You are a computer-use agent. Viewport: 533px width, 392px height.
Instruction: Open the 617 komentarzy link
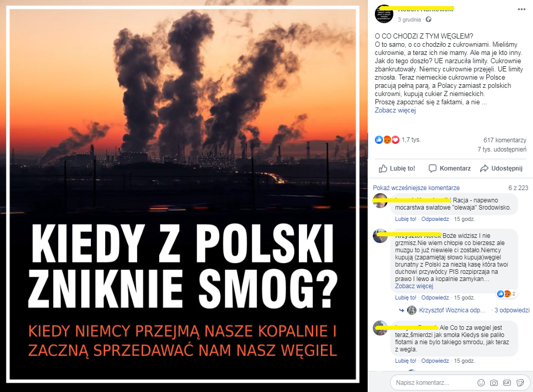pos(505,140)
